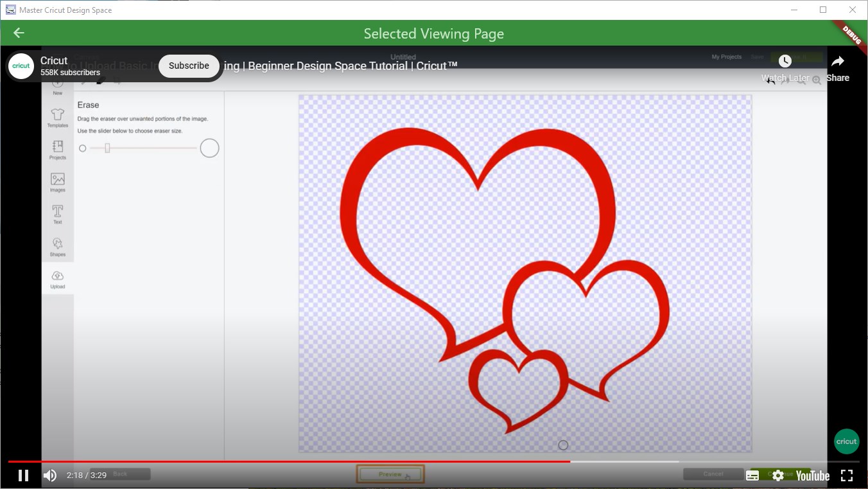Pause the video playback
Image resolution: width=868 pixels, height=489 pixels.
point(23,475)
